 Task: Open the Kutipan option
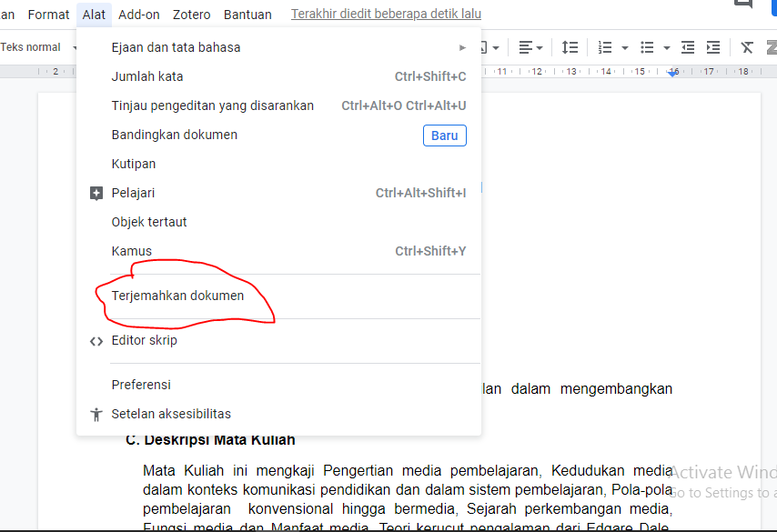278,164
